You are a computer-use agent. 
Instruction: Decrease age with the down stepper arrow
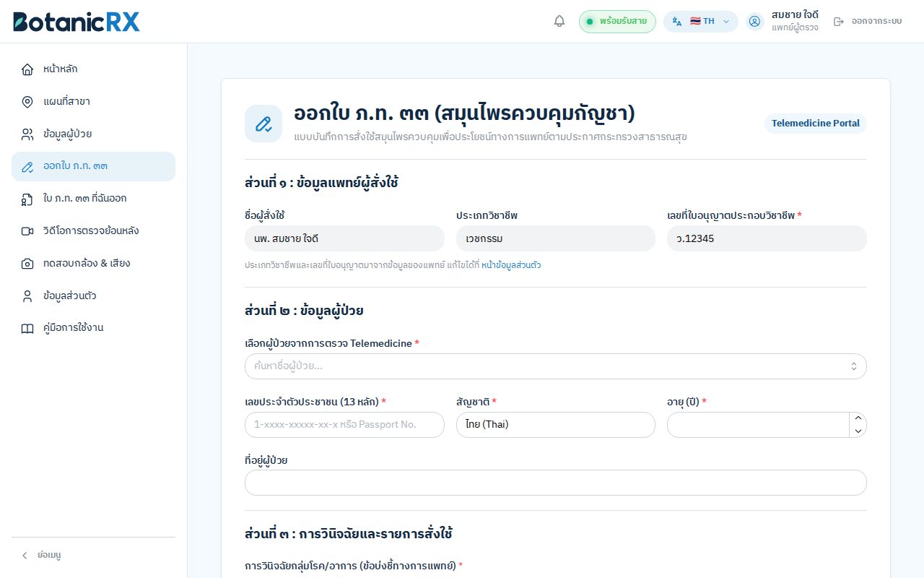click(858, 431)
